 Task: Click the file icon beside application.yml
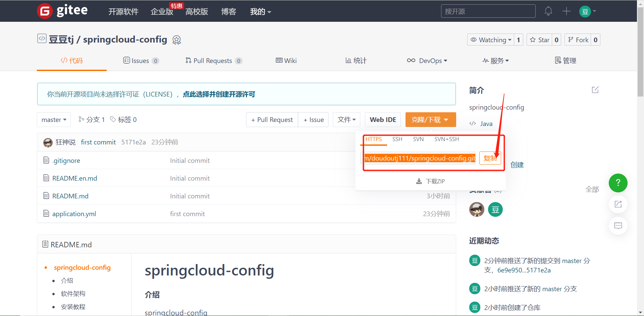(46, 213)
